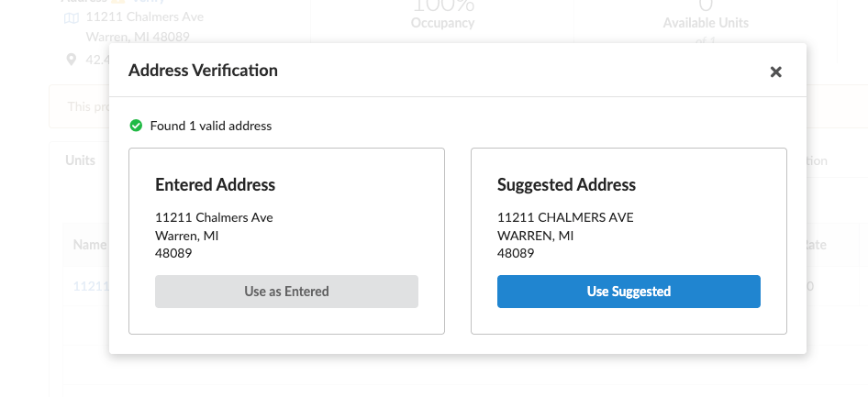
Task: Click the map icon beside Chalmers Ave
Action: point(72,18)
